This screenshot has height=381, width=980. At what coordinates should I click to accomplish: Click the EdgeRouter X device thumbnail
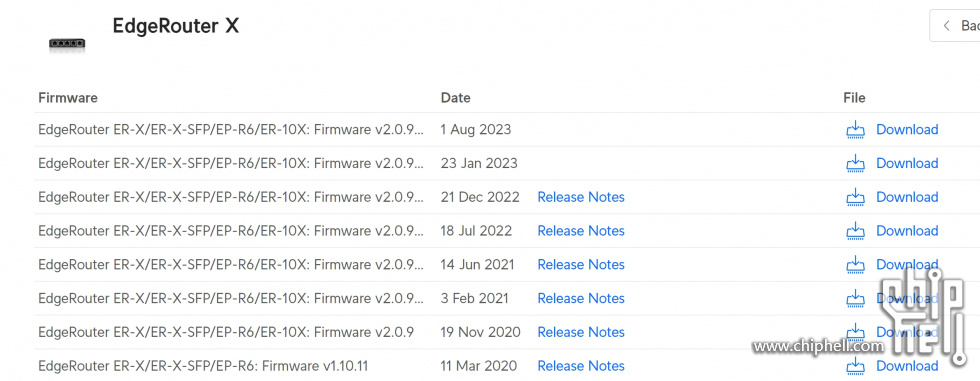[67, 44]
